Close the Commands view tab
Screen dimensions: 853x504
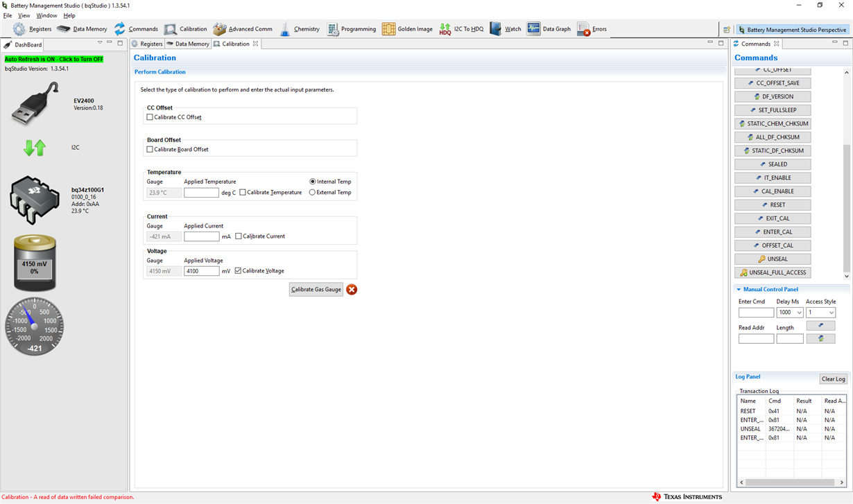pos(777,44)
